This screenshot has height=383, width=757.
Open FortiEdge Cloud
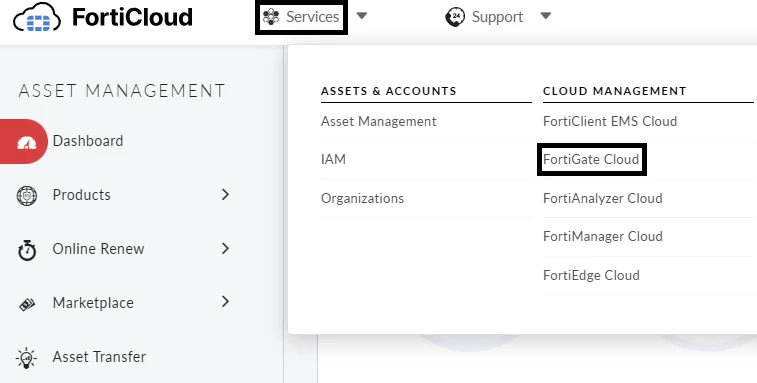(591, 275)
